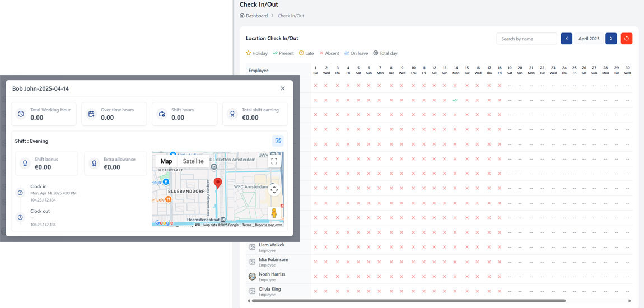Click Shift bonus badge icon
Image resolution: width=644 pixels, height=308 pixels.
[25, 164]
